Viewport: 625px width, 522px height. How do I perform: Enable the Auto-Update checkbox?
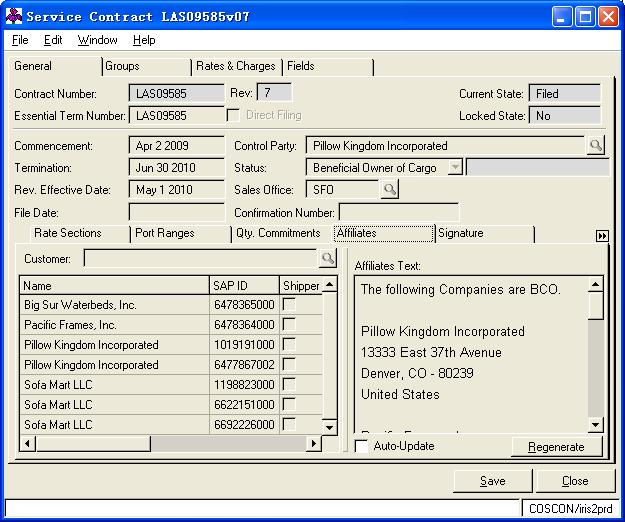click(362, 446)
